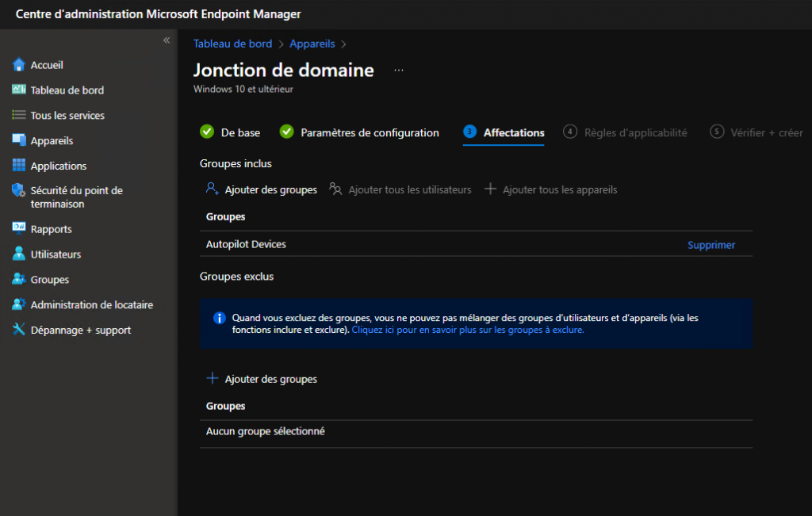This screenshot has width=812, height=516.
Task: Click green check icon for Paramètres de configuration
Action: click(x=287, y=132)
